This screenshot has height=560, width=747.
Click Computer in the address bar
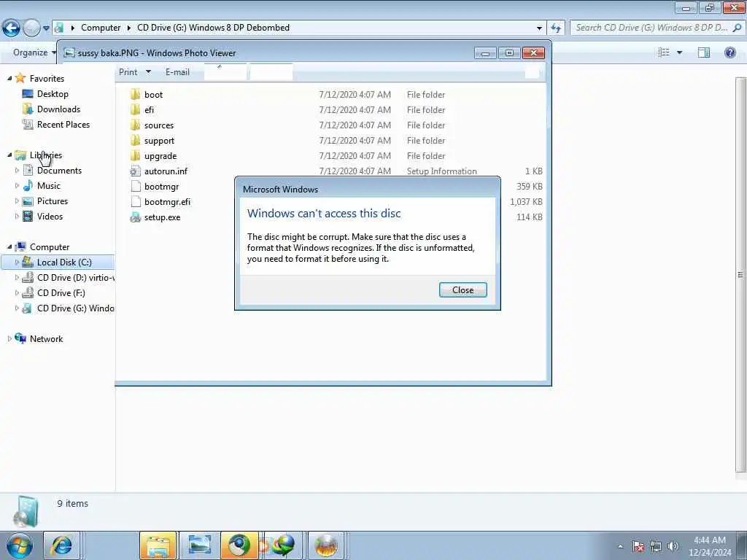point(101,28)
